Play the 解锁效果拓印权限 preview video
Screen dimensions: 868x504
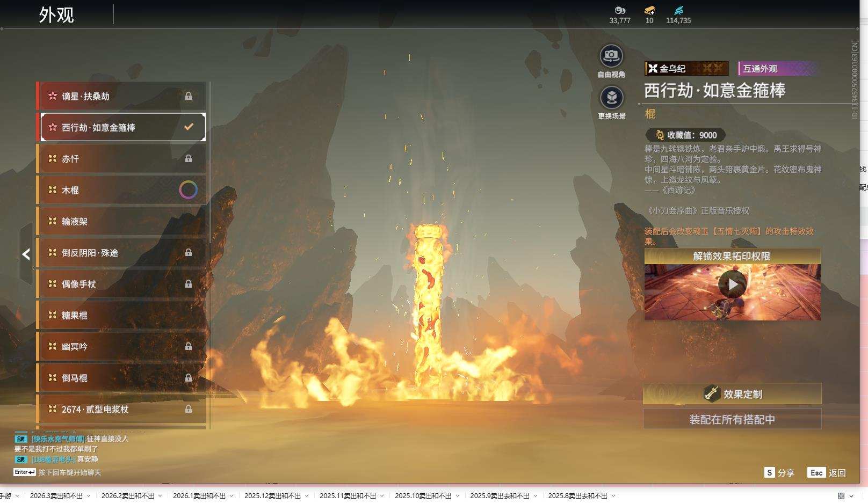[x=732, y=284]
